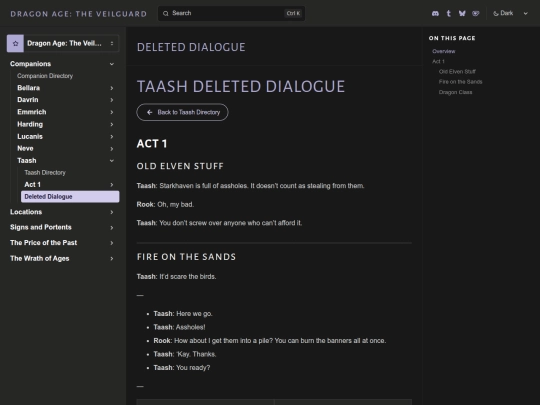The height and width of the screenshot is (405, 540).
Task: Collapse the Companions section chevron
Action: pyautogui.click(x=112, y=64)
